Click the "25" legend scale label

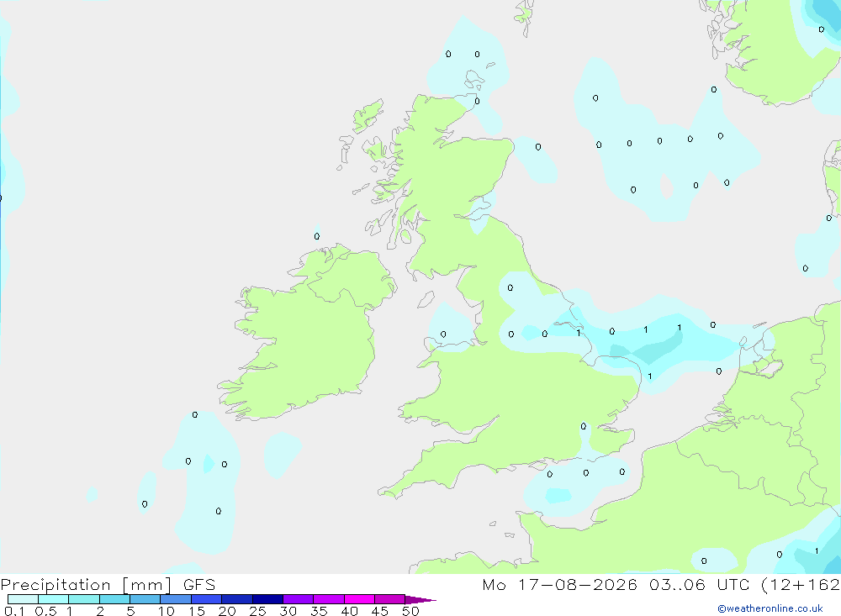click(257, 611)
